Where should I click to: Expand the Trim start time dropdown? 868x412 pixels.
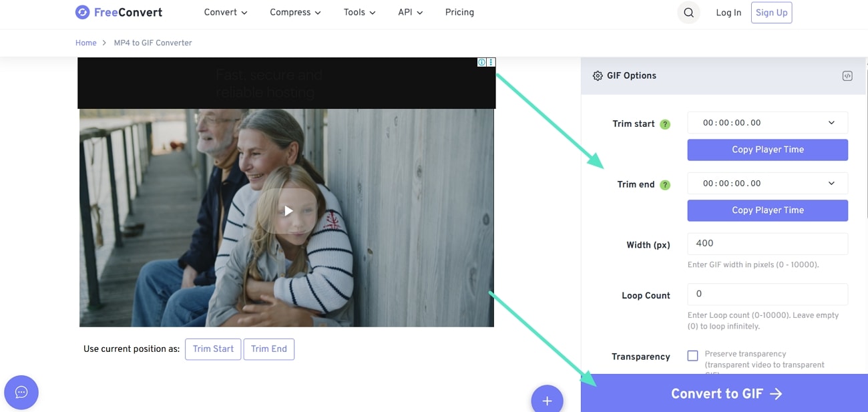pos(831,123)
